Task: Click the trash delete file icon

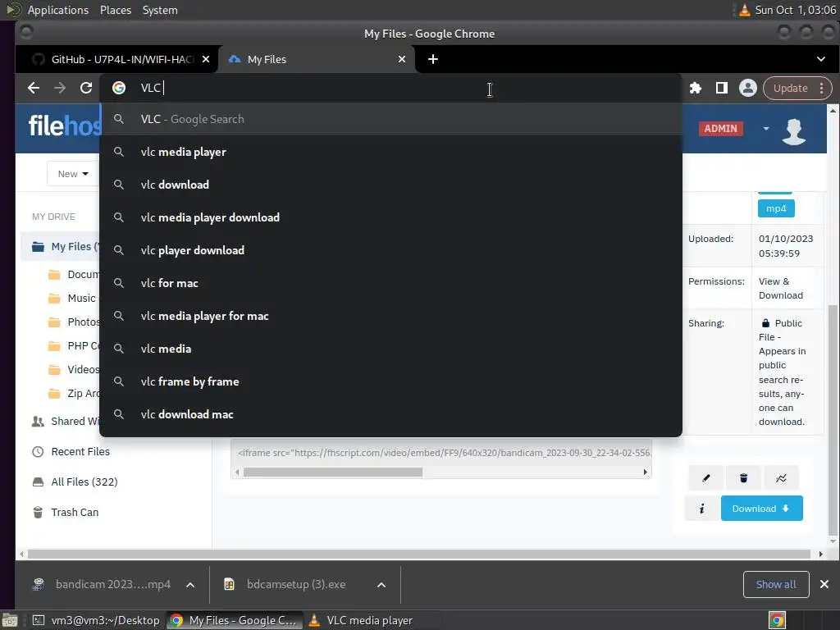Action: click(x=743, y=478)
